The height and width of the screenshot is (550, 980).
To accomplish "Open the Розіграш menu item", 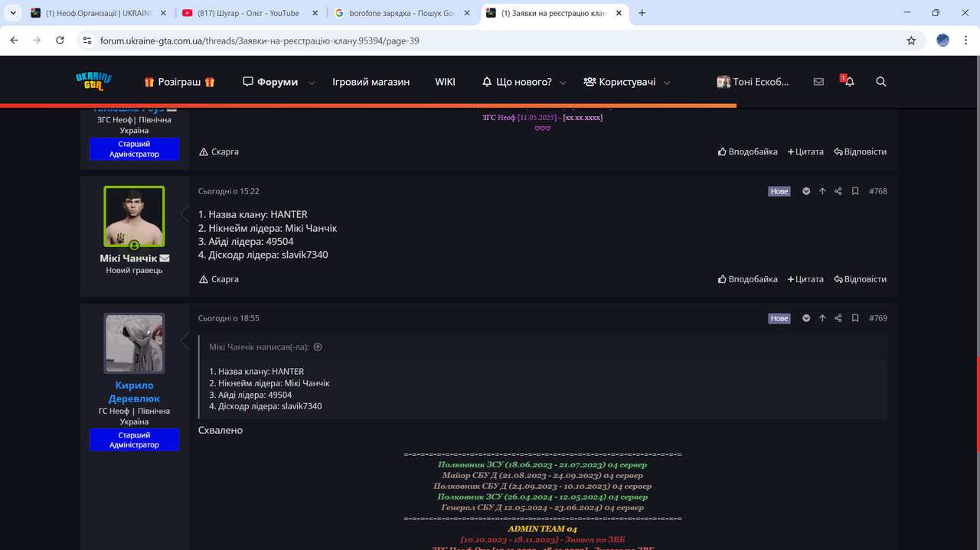I will (180, 82).
